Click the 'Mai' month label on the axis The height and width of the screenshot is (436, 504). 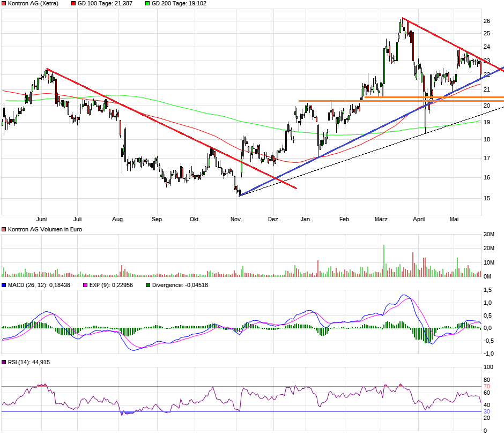pyautogui.click(x=454, y=219)
